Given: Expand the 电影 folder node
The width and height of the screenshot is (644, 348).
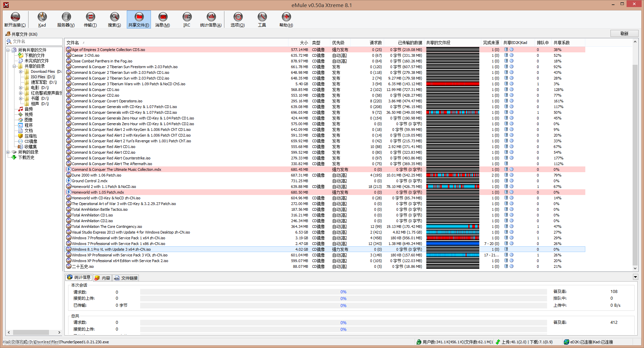Looking at the screenshot, I should pyautogui.click(x=21, y=88).
